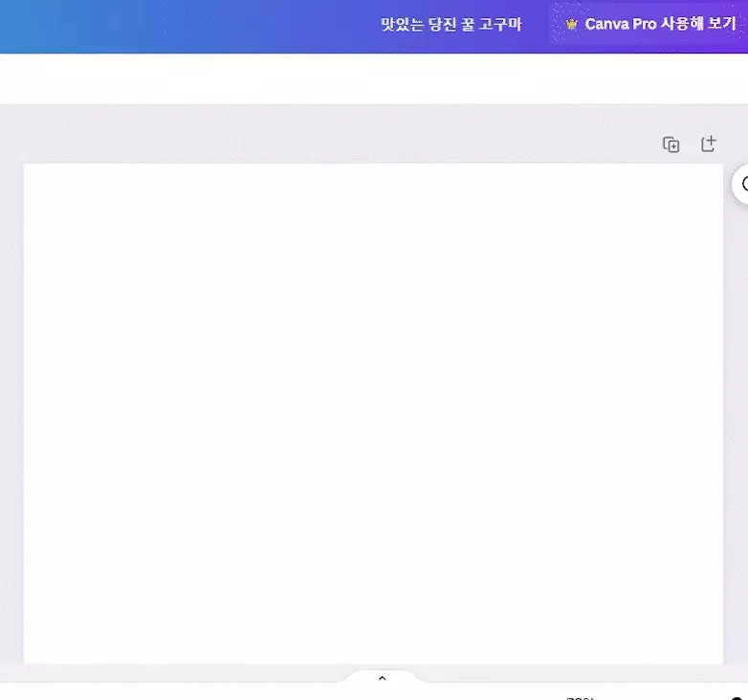Open the zoom percentage control at the bottom
The height and width of the screenshot is (700, 748).
[x=580, y=696]
